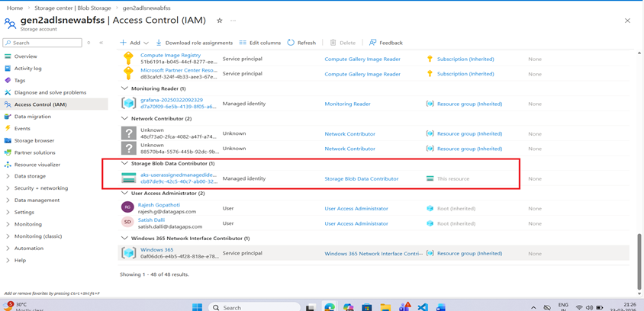Open Visual Studio Code from taskbar

pos(423,307)
